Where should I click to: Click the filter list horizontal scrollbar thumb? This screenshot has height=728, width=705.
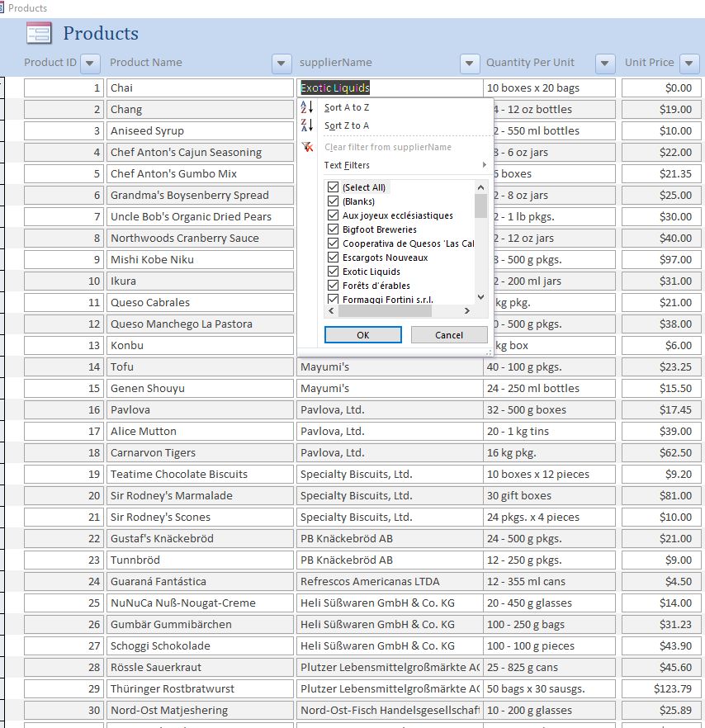[x=385, y=310]
